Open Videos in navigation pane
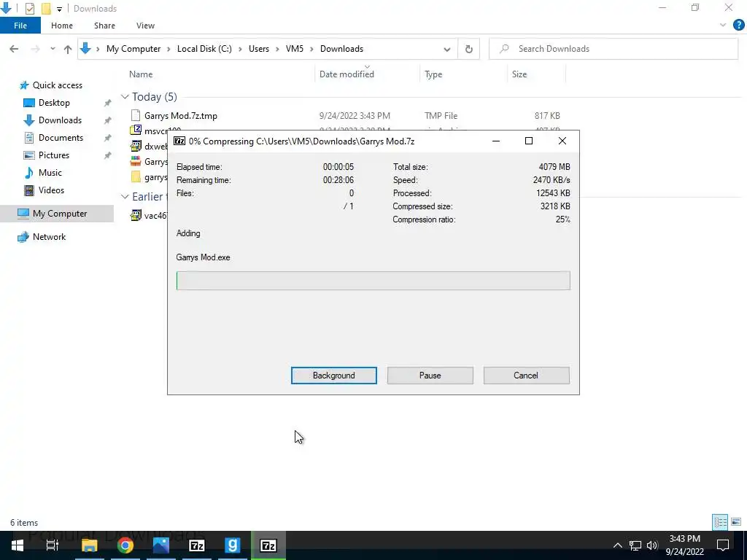The image size is (747, 560). coord(51,190)
